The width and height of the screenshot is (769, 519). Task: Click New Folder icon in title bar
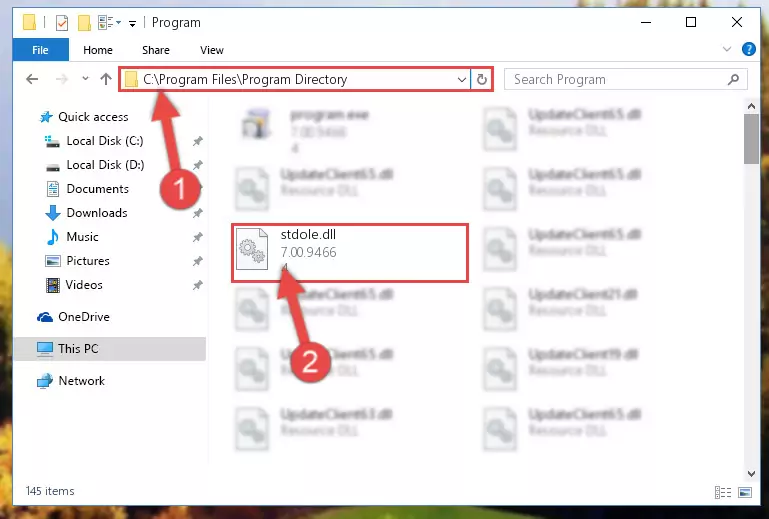(84, 23)
